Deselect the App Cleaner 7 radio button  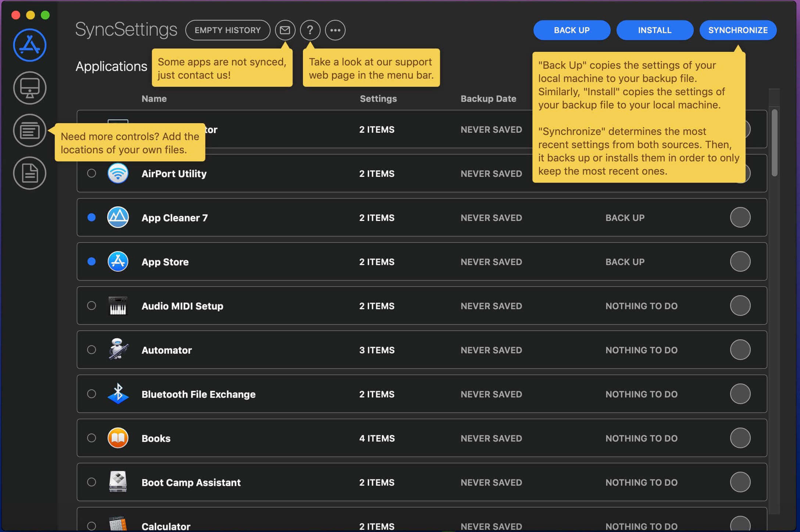tap(92, 217)
